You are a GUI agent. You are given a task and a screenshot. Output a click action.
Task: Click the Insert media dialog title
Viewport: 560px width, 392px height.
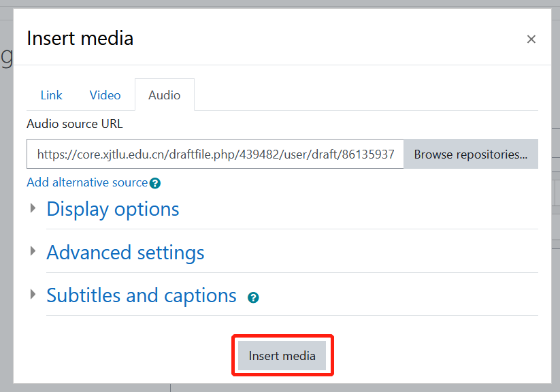click(80, 38)
